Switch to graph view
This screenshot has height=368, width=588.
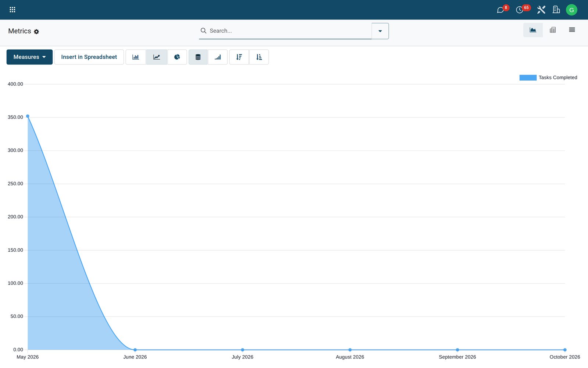533,30
